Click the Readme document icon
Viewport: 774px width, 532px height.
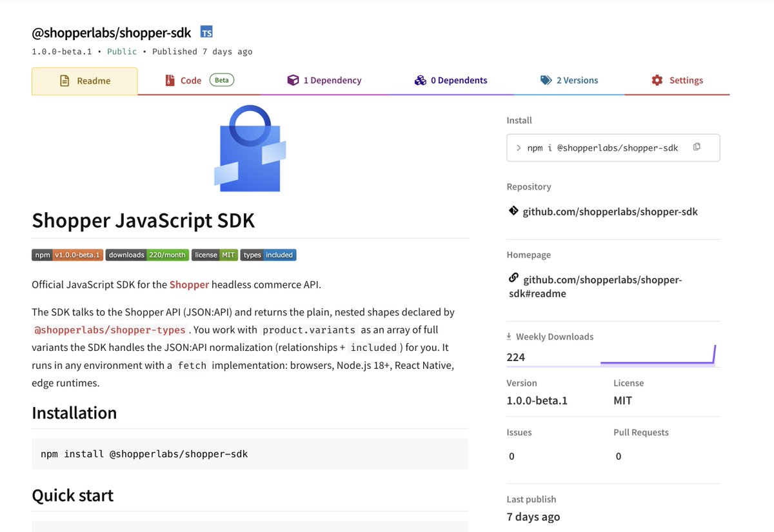click(x=64, y=81)
